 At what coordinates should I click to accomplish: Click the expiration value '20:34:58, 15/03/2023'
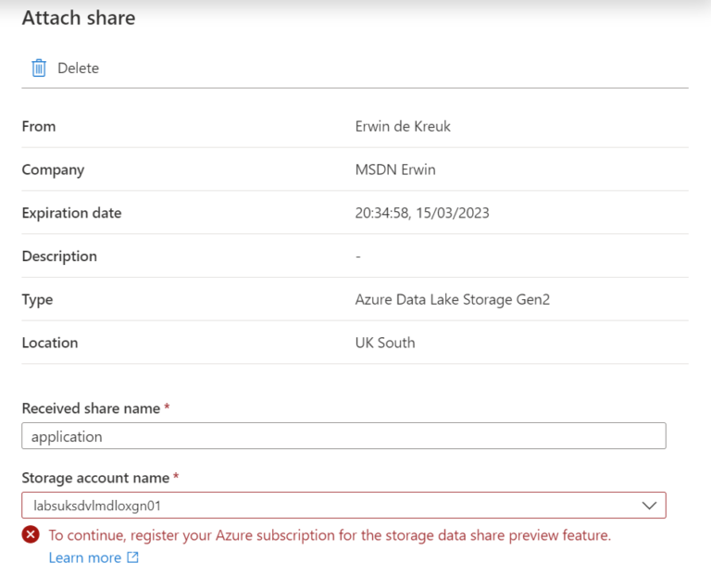pyautogui.click(x=422, y=213)
